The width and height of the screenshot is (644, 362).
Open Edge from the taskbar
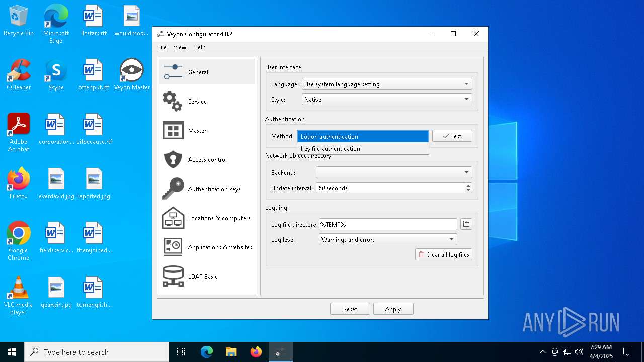[207, 352]
